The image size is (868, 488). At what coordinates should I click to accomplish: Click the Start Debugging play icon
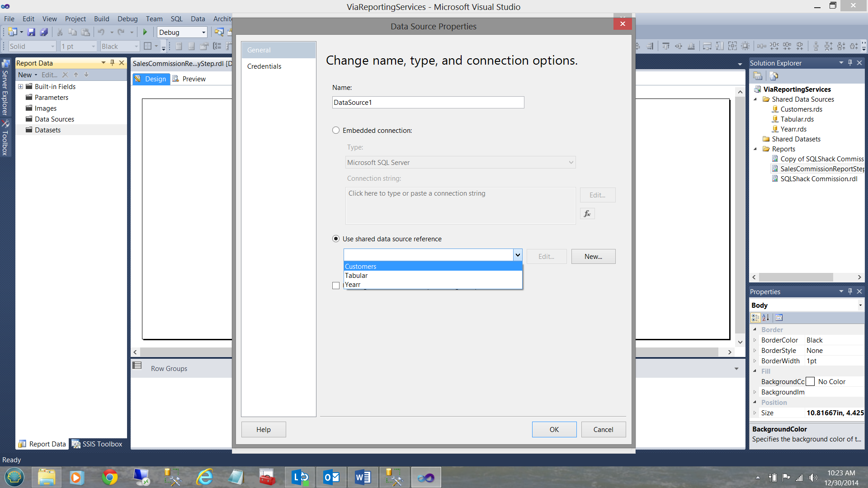[x=145, y=32]
